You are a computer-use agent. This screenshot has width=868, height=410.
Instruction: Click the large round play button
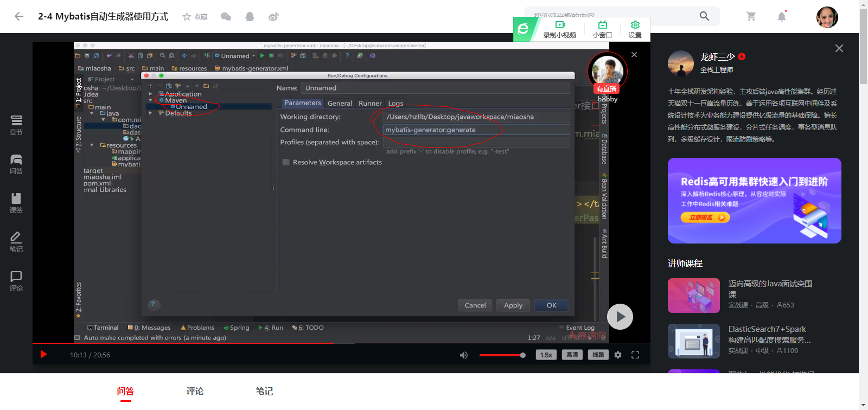pyautogui.click(x=620, y=317)
